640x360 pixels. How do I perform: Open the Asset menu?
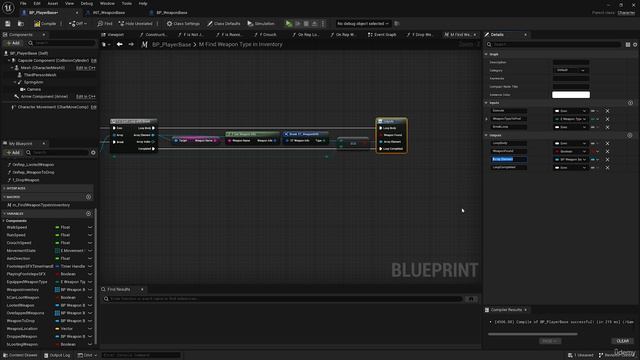(x=53, y=4)
